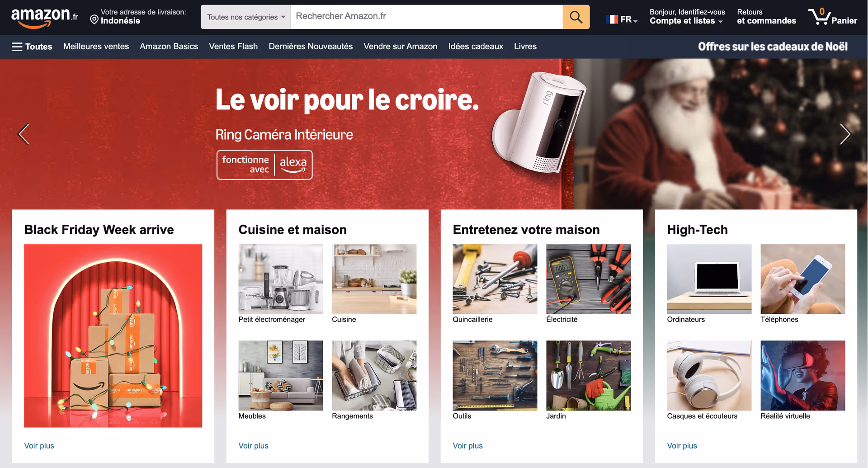Screen dimensions: 868x468
Task: Expand the Toutes nos catégories dropdown
Action: (x=246, y=17)
